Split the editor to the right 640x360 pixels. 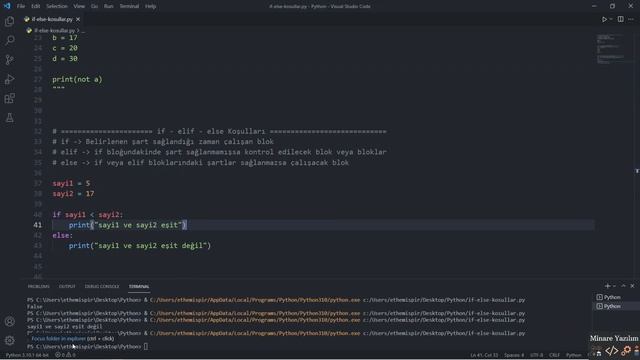pyautogui.click(x=620, y=19)
